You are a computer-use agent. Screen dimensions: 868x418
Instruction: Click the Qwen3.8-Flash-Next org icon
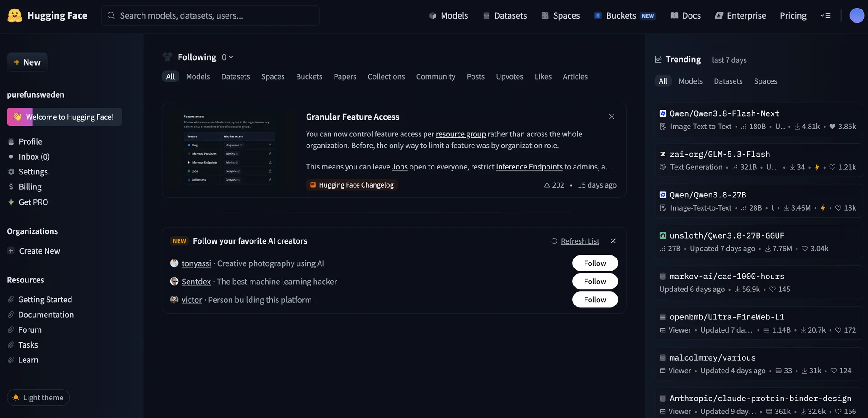tap(663, 113)
